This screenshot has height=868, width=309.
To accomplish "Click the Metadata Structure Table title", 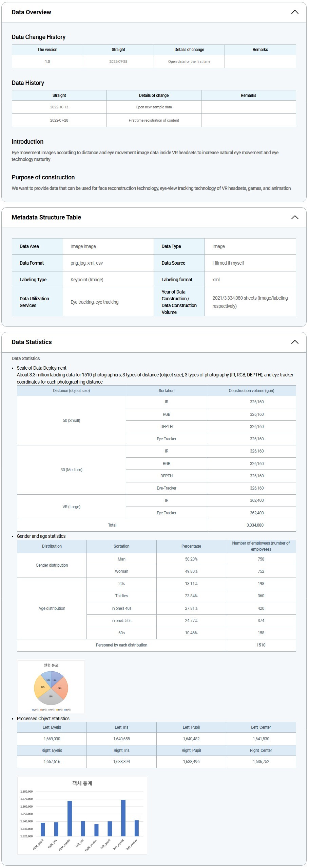I will [x=46, y=217].
